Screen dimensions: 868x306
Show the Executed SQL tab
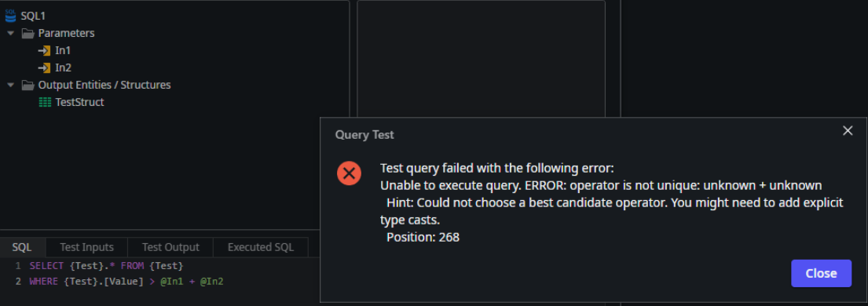[261, 247]
